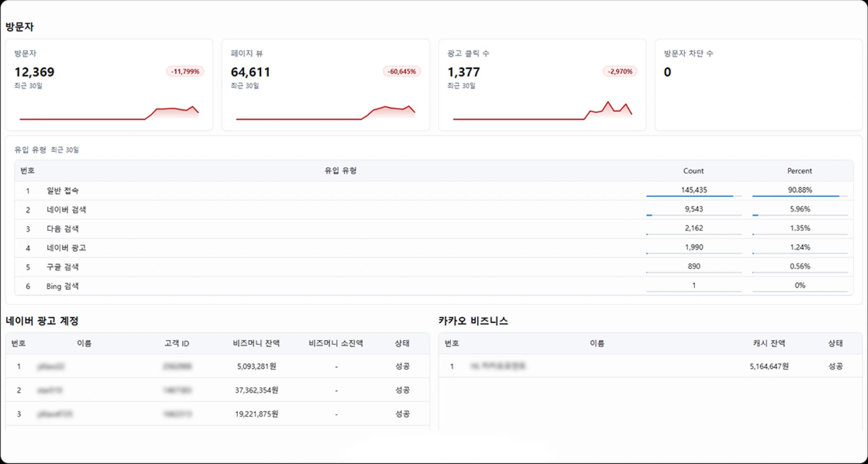Select the 일반 접속 row
Screen dimensions: 868x464
point(62,191)
